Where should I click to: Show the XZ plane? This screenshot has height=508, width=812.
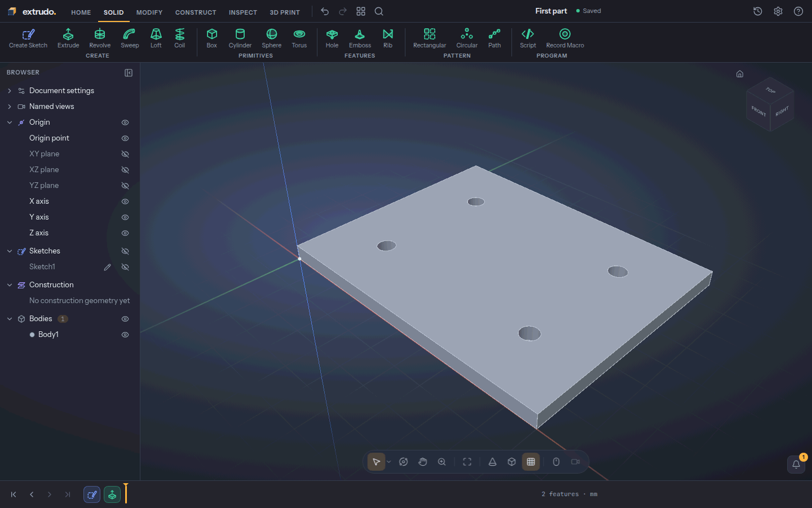pyautogui.click(x=125, y=170)
